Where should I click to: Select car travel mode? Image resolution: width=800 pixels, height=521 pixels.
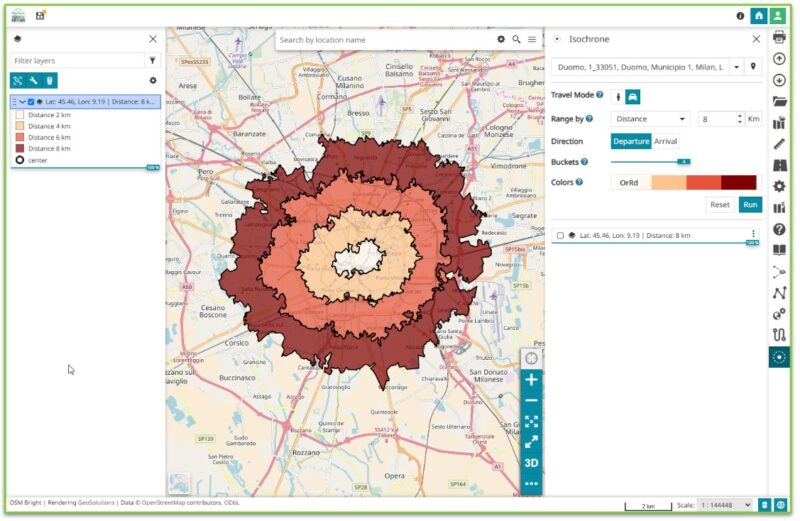click(633, 97)
